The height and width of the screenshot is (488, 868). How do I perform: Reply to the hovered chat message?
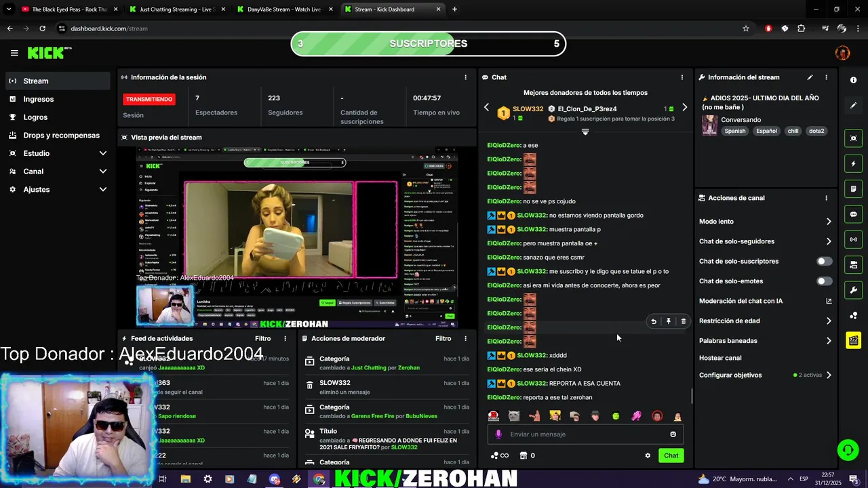(x=654, y=321)
